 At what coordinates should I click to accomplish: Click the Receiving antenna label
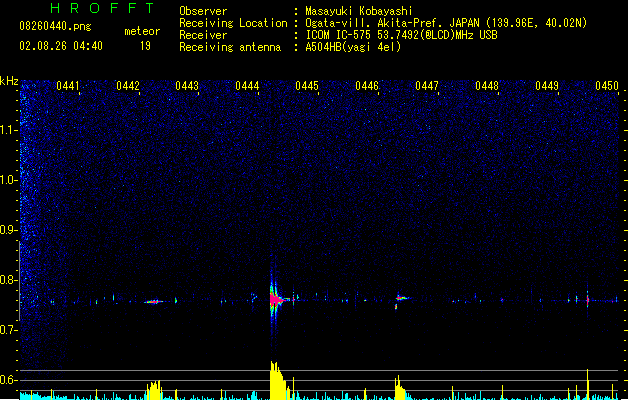tap(230, 47)
